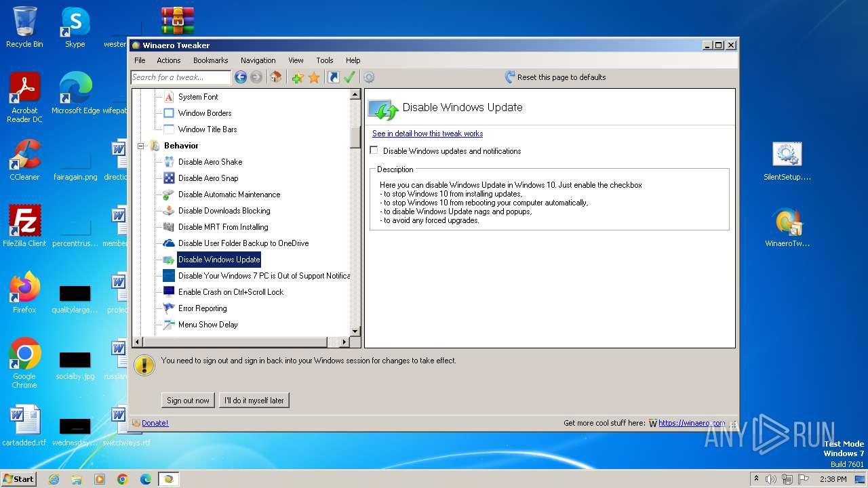Click the shortcut arrow toolbar icon
This screenshot has height=488, width=868.
pyautogui.click(x=334, y=77)
